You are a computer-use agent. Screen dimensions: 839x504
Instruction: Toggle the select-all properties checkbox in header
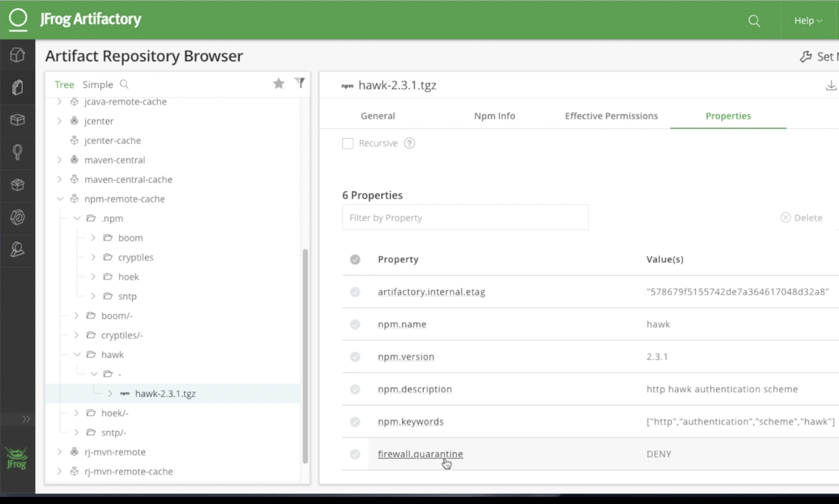click(355, 259)
